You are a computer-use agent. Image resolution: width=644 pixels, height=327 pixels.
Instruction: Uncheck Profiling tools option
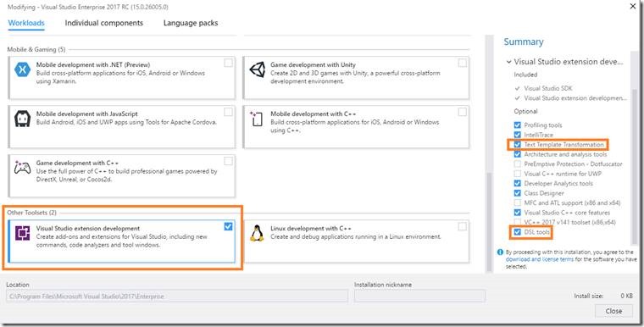518,125
